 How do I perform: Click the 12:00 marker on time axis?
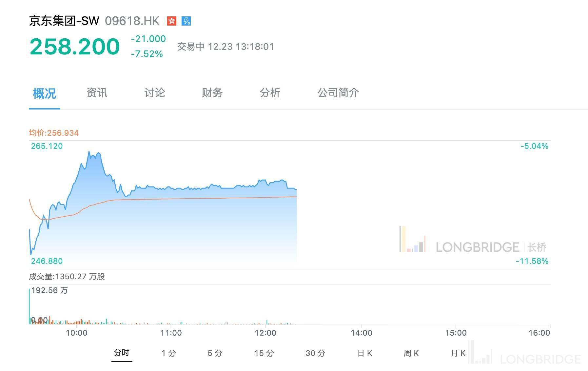point(265,333)
